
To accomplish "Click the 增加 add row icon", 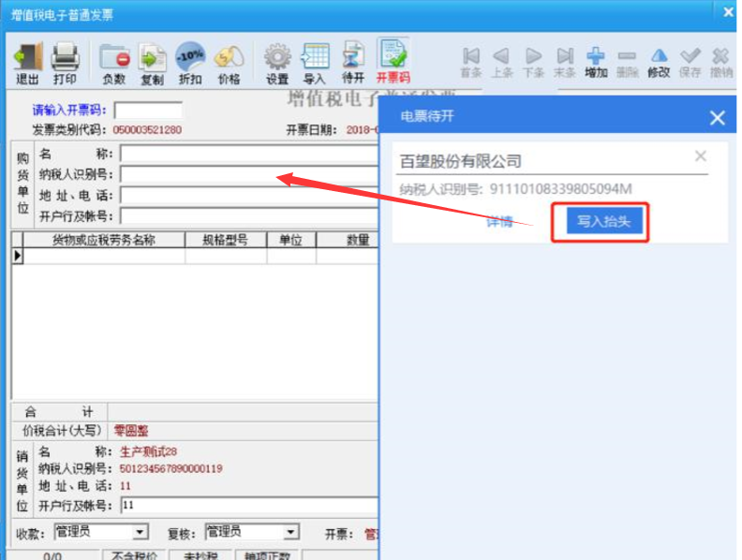I will pyautogui.click(x=596, y=62).
